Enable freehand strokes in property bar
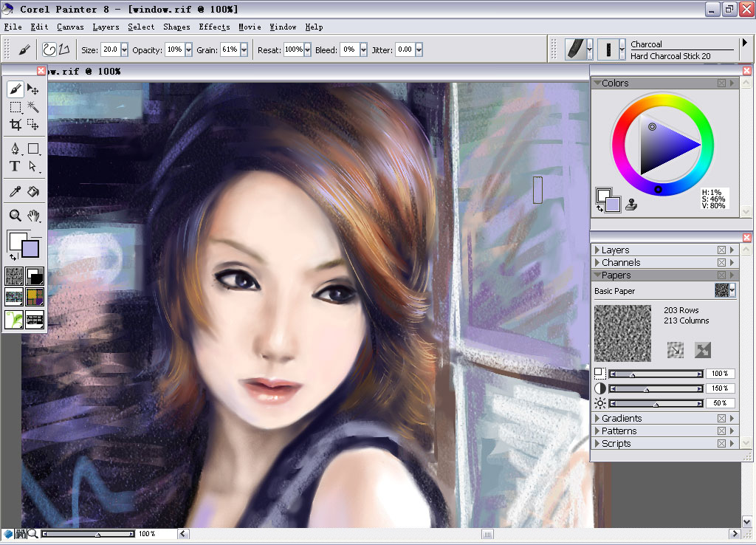Image resolution: width=756 pixels, height=545 pixels. click(x=49, y=49)
